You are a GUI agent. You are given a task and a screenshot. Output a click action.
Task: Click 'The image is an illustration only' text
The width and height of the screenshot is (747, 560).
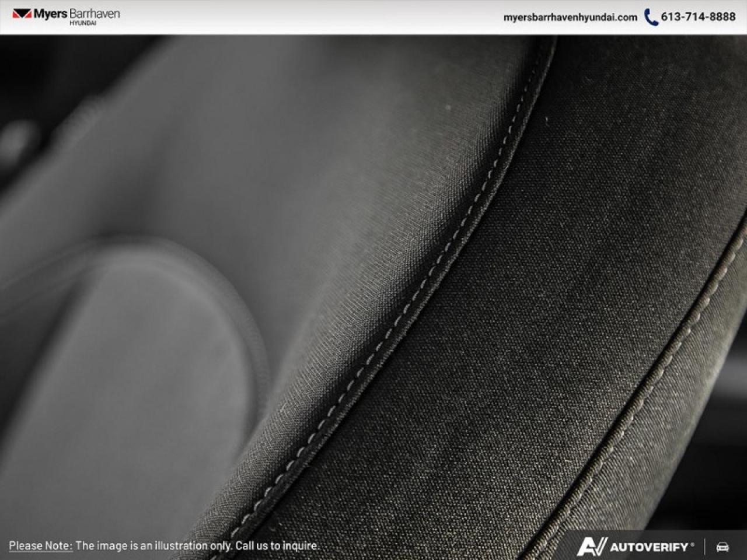154,546
